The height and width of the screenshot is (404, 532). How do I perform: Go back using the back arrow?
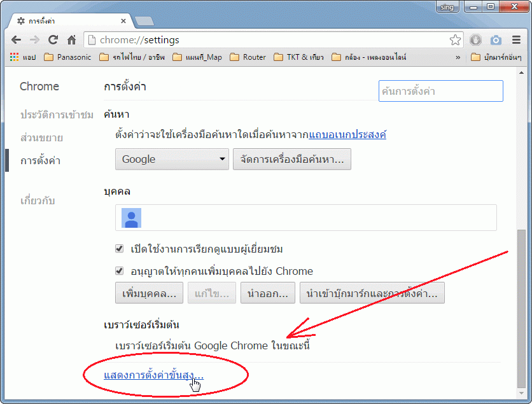(17, 40)
